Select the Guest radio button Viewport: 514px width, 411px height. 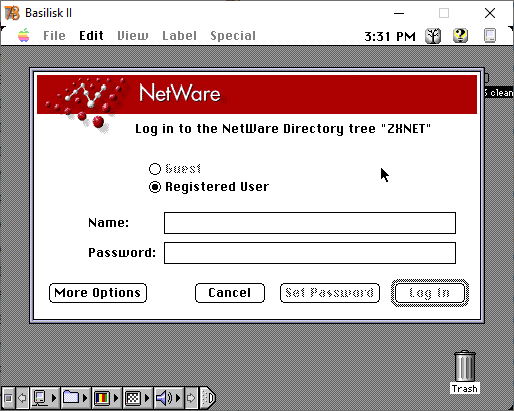tap(155, 169)
